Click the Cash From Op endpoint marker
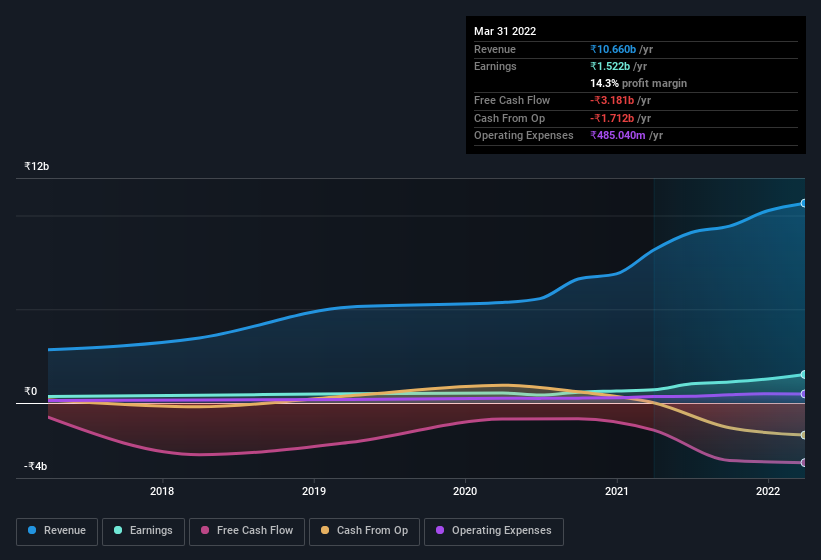This screenshot has width=821, height=560. click(804, 435)
